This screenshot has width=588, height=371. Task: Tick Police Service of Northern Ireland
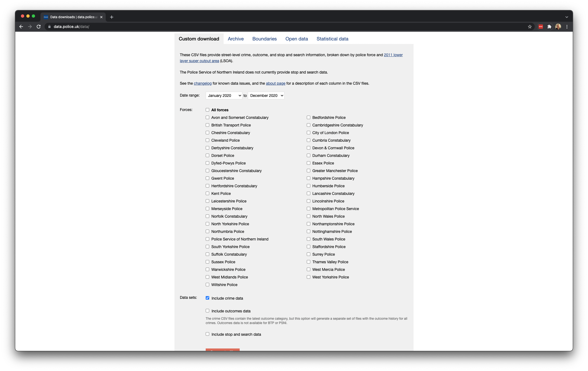207,239
